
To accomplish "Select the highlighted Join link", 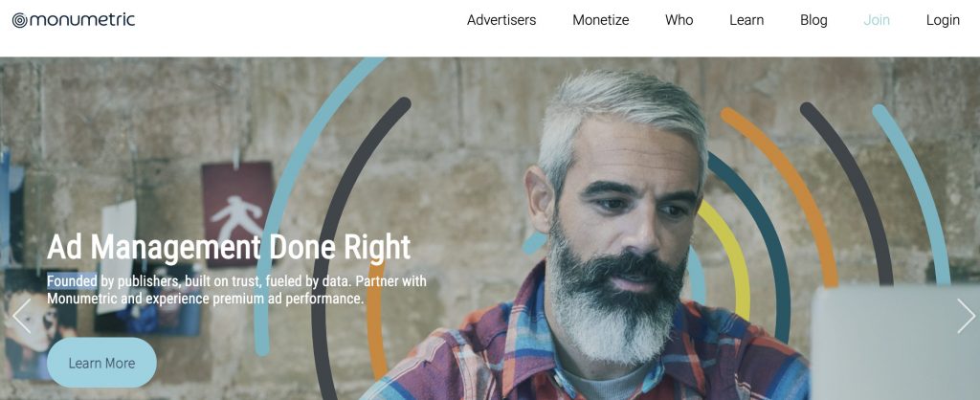I will pyautogui.click(x=877, y=20).
